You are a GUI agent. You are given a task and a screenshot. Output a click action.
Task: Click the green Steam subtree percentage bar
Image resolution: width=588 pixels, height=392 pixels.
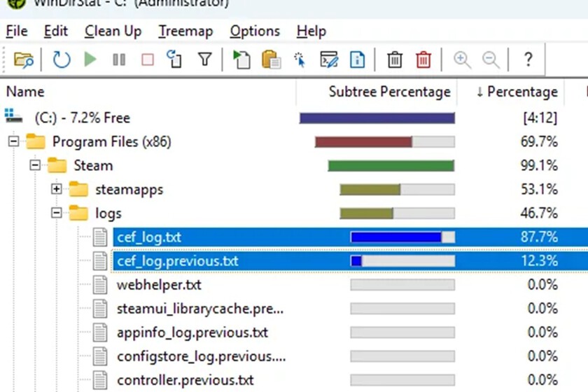[391, 165]
